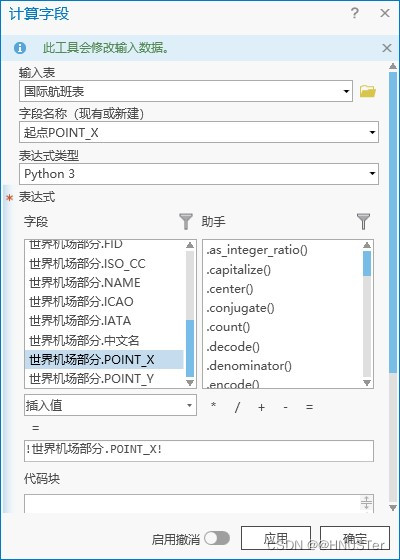
Task: Close the 计算字段 dialog
Action: (385, 13)
